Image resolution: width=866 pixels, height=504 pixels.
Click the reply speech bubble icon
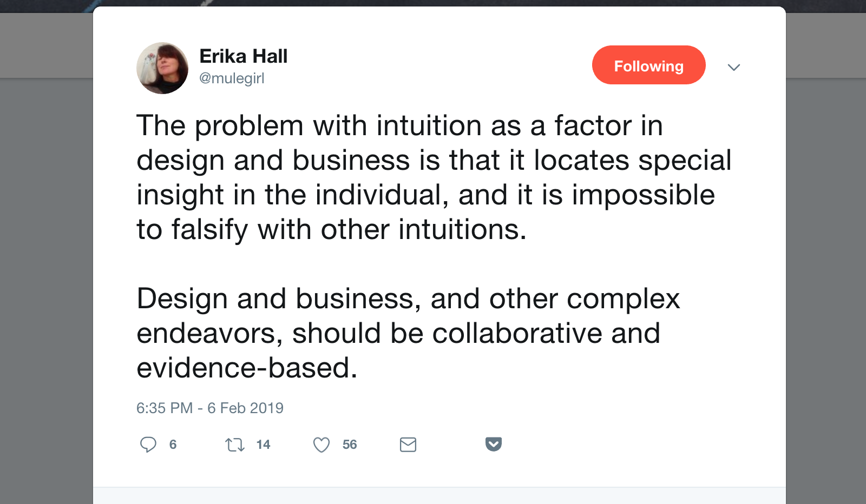(x=148, y=445)
